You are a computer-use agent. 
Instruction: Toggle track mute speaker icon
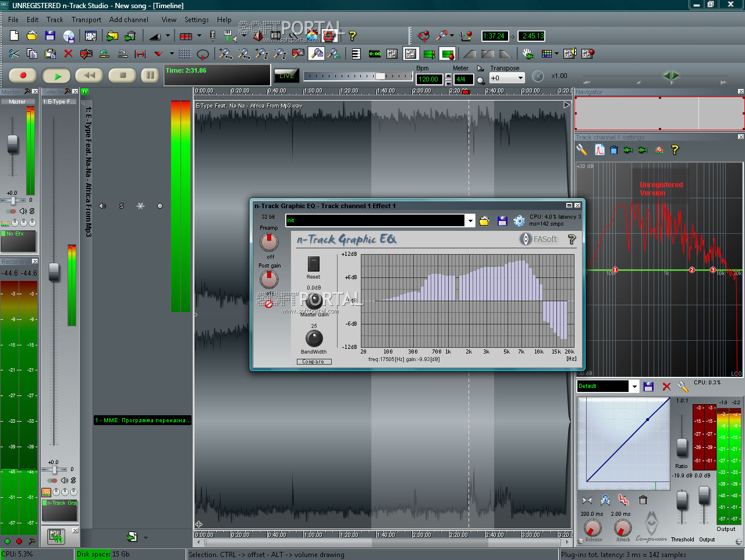102,206
